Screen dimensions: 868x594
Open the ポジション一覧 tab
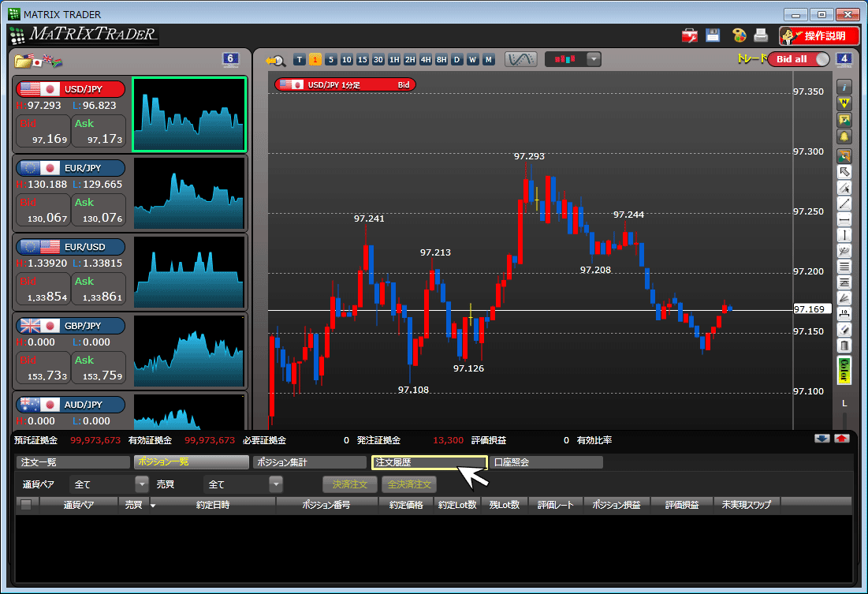[x=191, y=462]
